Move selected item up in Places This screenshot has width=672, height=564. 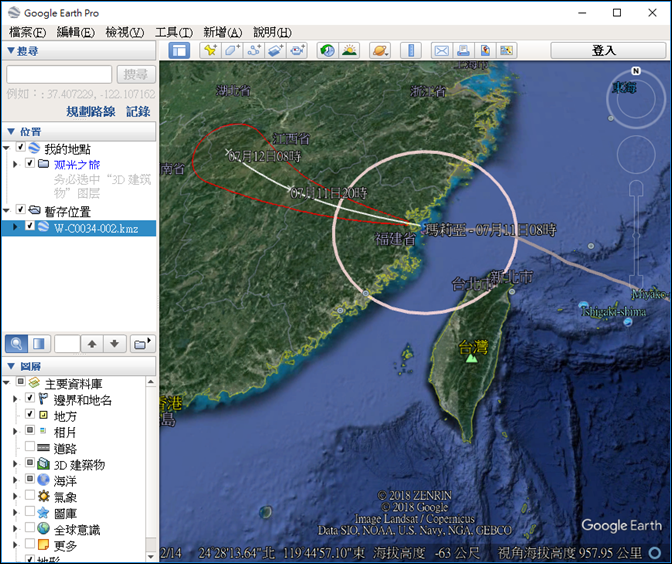coord(92,344)
